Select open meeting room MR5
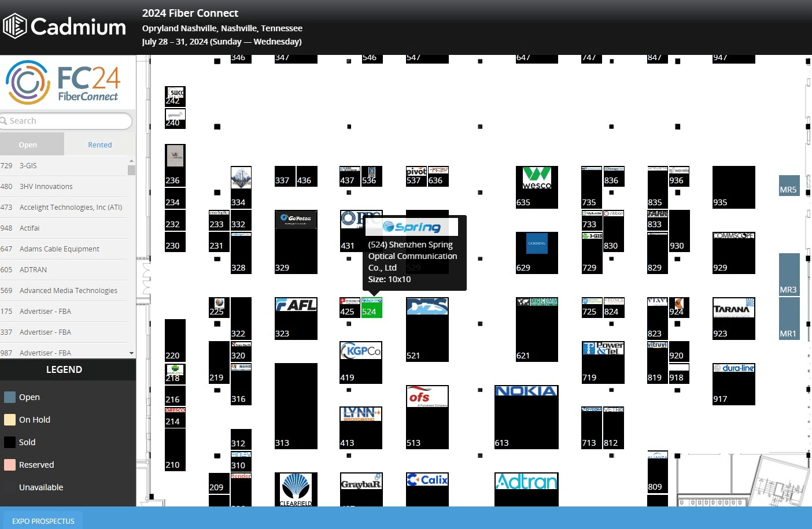 coord(789,186)
